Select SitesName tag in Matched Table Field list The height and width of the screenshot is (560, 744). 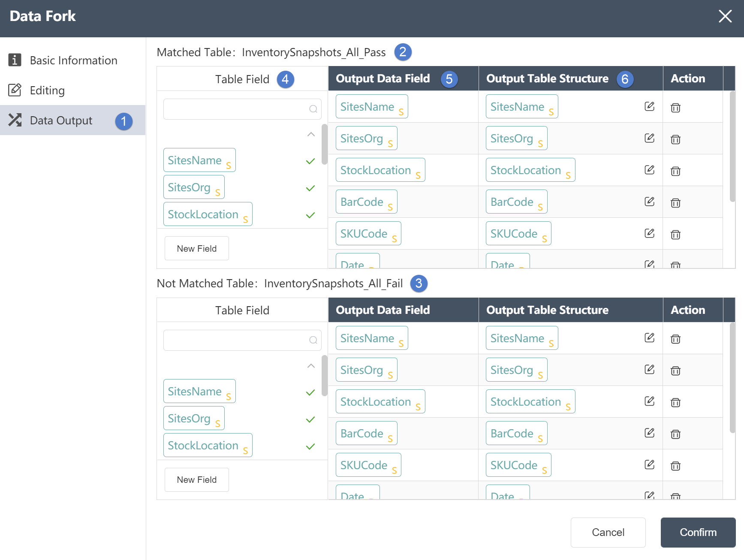[199, 160]
